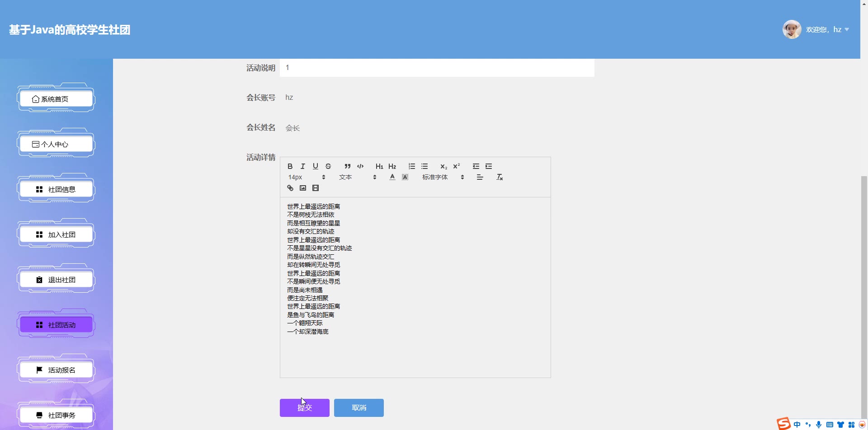868x430 pixels.
Task: Insert a hyperlink in the editor
Action: 290,188
